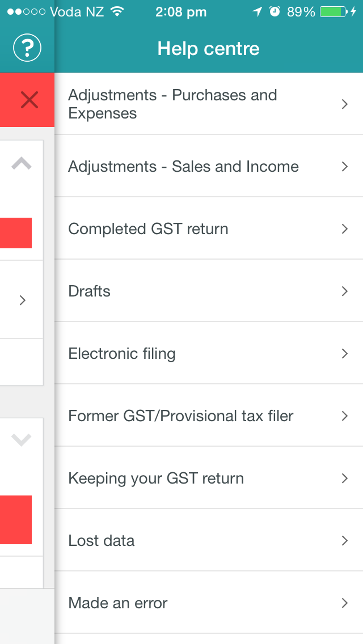Tap the small right arrow in left panel
The image size is (363, 644).
(23, 300)
